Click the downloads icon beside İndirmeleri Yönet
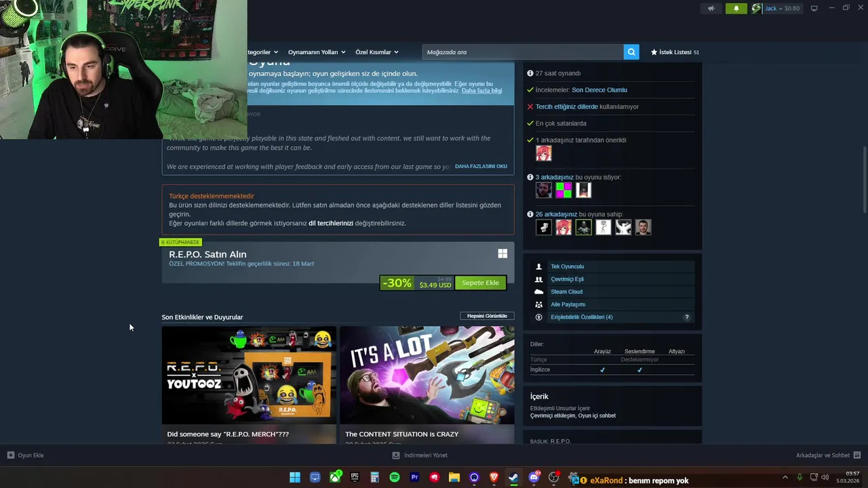This screenshot has width=868, height=488. click(x=396, y=455)
